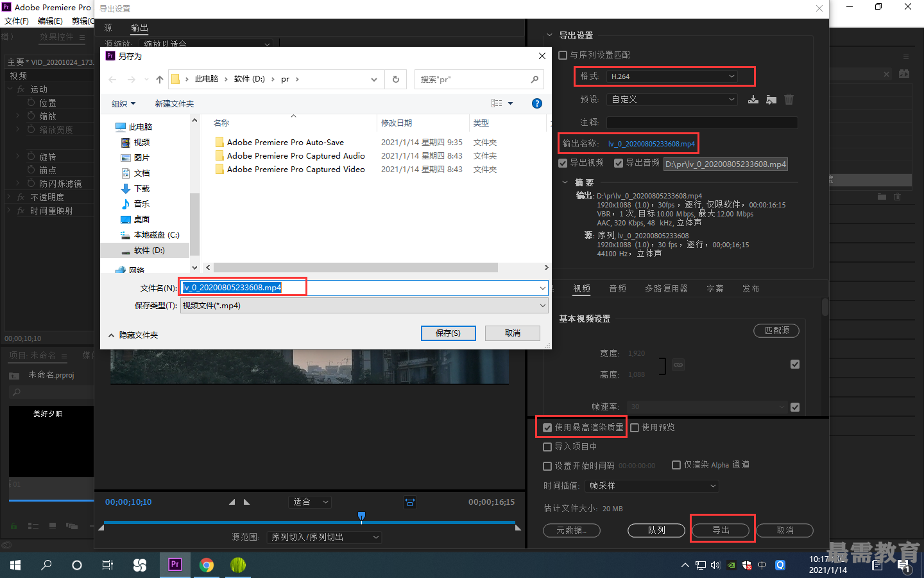Open the 文件名 dropdown arrow
Viewport: 924px width, 578px height.
pos(543,288)
